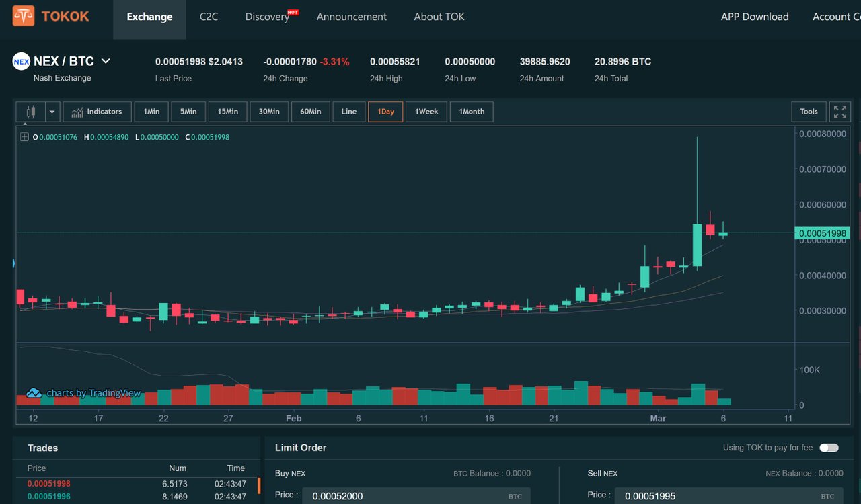Click the Sell price input field
The image size is (861, 504).
[x=729, y=496]
